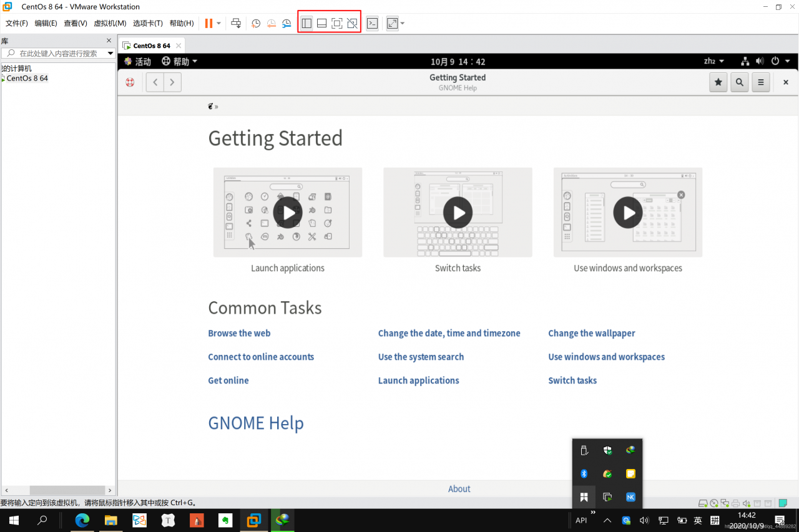The height and width of the screenshot is (532, 799).
Task: Open the GNOME Help heading link
Action: point(256,423)
